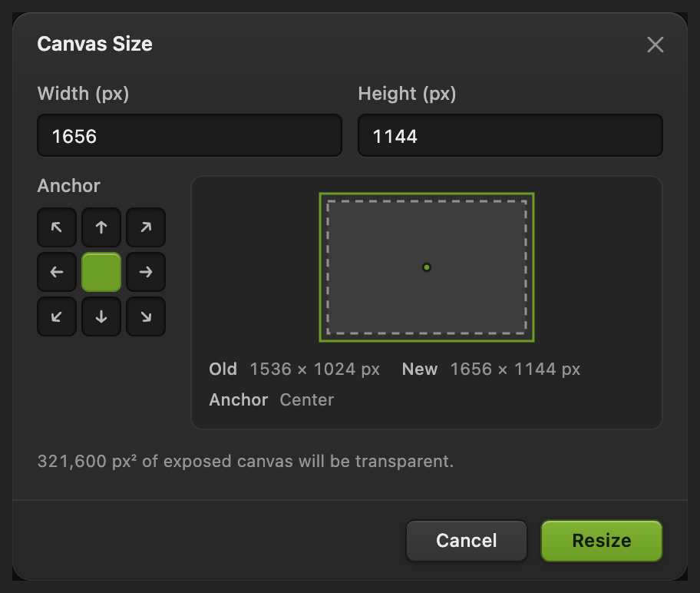Viewport: 700px width, 593px height.
Task: Choose the top-right anchor arrow
Action: tap(146, 227)
